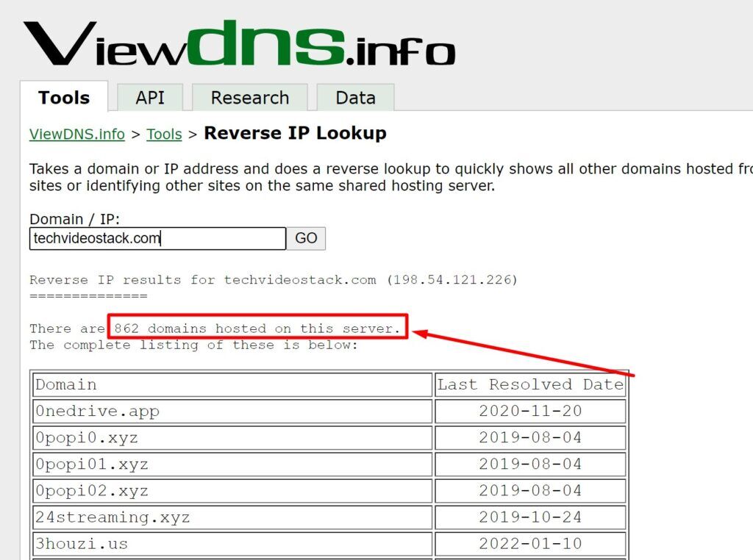Select the 24streaming.xyz domain cell
753x560 pixels.
coord(233,517)
